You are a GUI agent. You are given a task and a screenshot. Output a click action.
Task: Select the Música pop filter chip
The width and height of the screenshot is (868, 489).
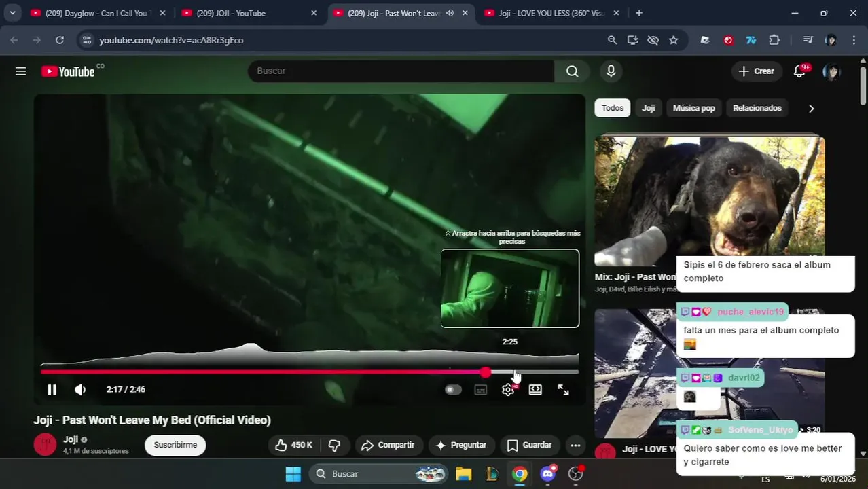pos(693,108)
